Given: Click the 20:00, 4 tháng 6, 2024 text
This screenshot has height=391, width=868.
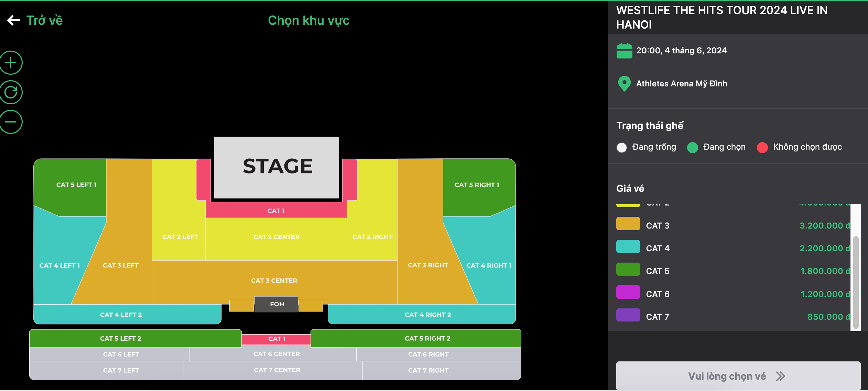Looking at the screenshot, I should tap(682, 51).
